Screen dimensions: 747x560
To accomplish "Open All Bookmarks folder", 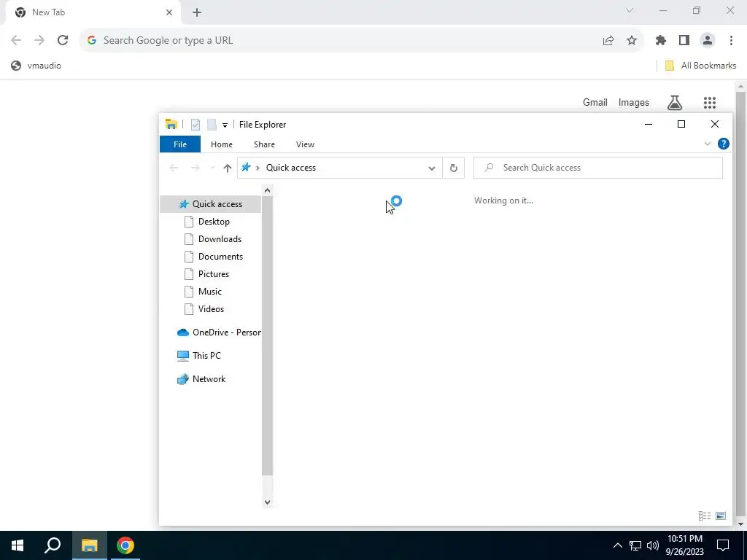I will (x=700, y=66).
